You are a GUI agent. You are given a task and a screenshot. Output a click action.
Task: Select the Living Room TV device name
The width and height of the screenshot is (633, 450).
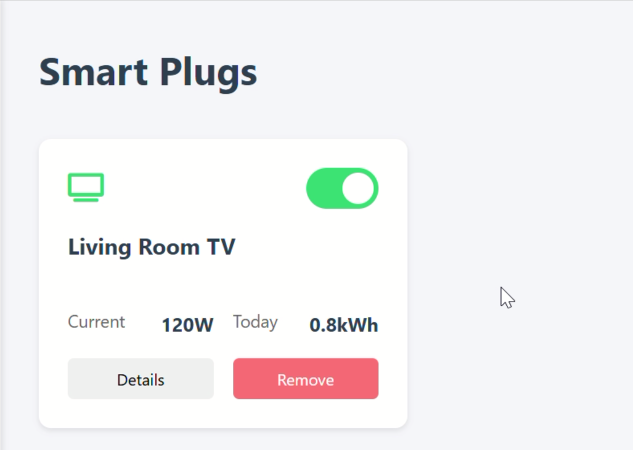(x=151, y=247)
